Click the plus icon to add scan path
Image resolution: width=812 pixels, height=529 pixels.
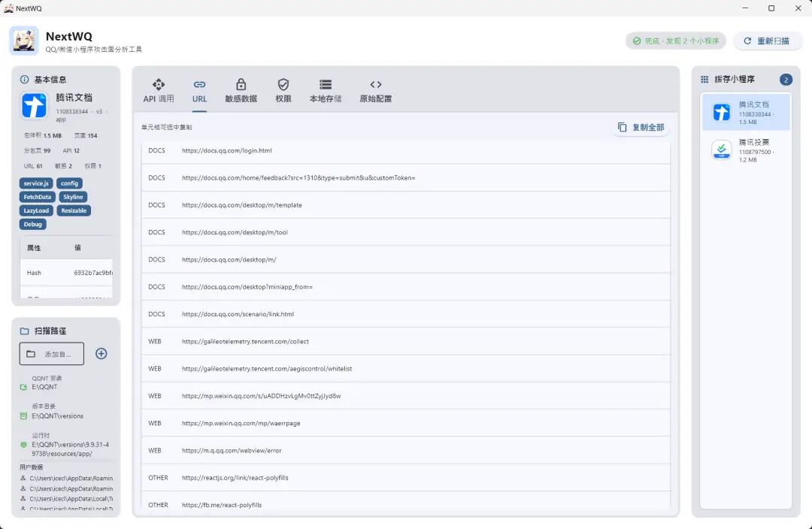pyautogui.click(x=101, y=353)
